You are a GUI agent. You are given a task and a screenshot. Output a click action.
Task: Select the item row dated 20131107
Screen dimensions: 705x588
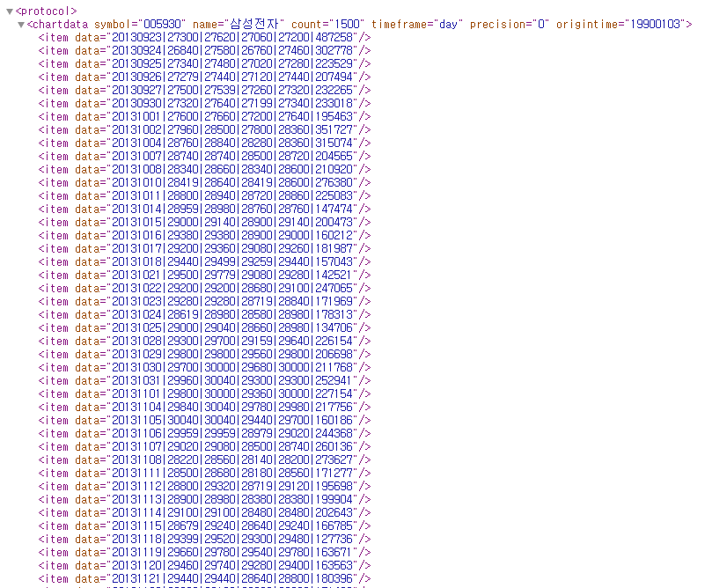pos(204,447)
